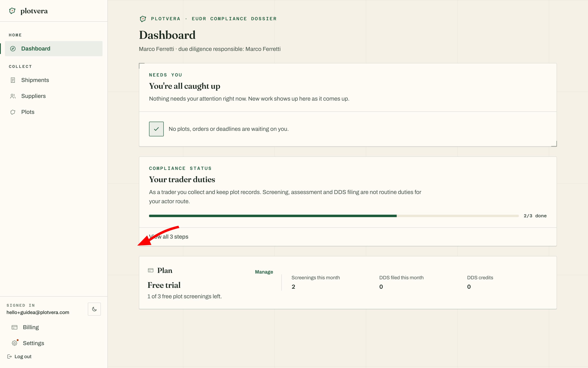Viewport: 588px width, 368px height.
Task: Expand View all 3 steps
Action: (x=169, y=237)
